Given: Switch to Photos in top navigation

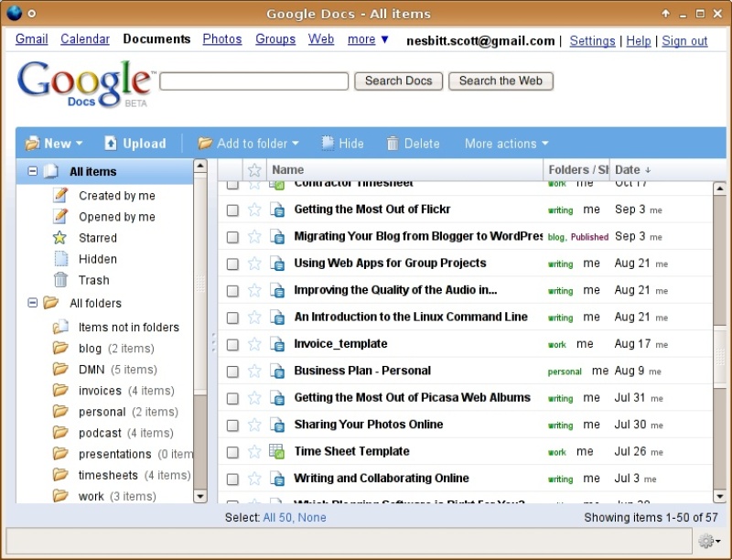Looking at the screenshot, I should tap(222, 39).
